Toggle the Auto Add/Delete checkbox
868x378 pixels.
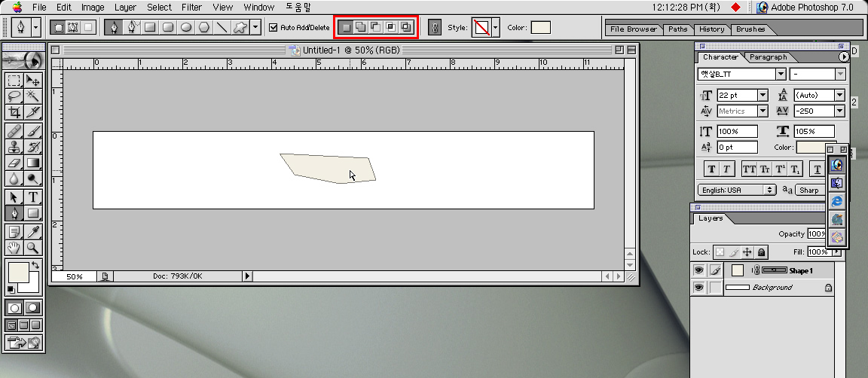tap(274, 28)
